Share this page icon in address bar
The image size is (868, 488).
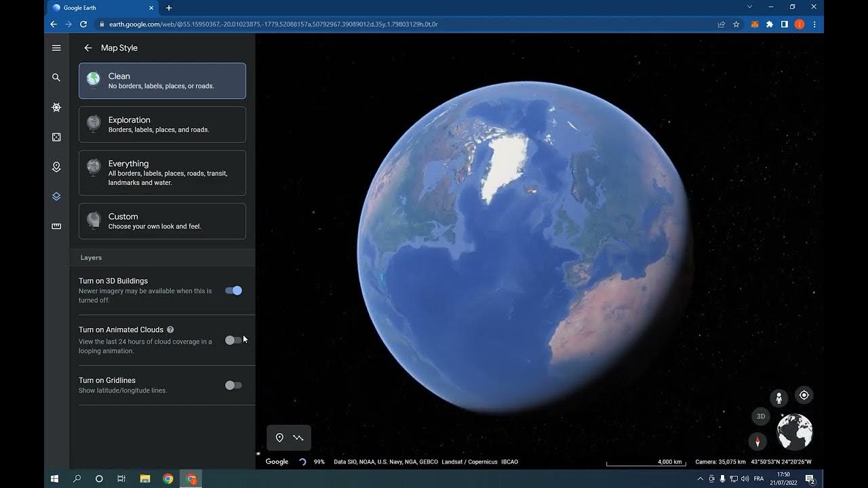coord(722,24)
